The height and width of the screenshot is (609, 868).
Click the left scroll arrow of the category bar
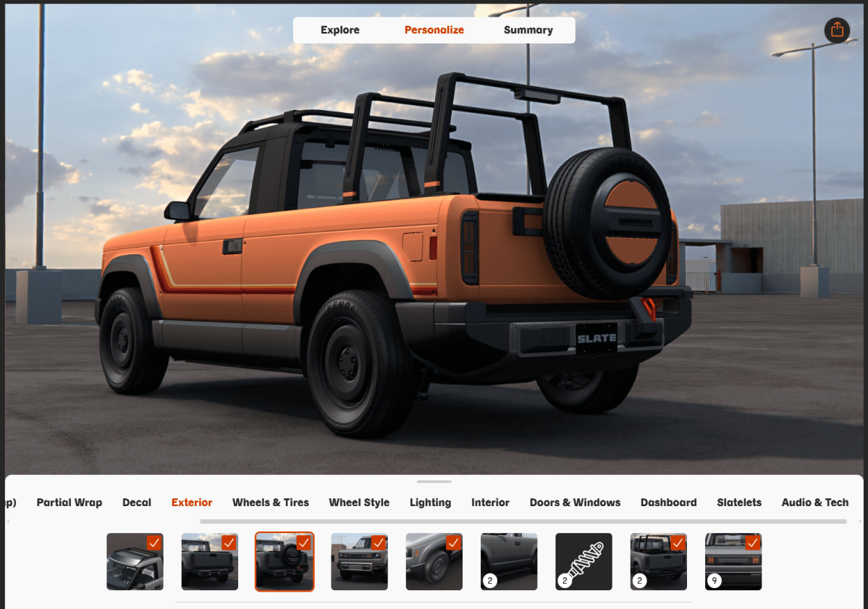coord(8,521)
